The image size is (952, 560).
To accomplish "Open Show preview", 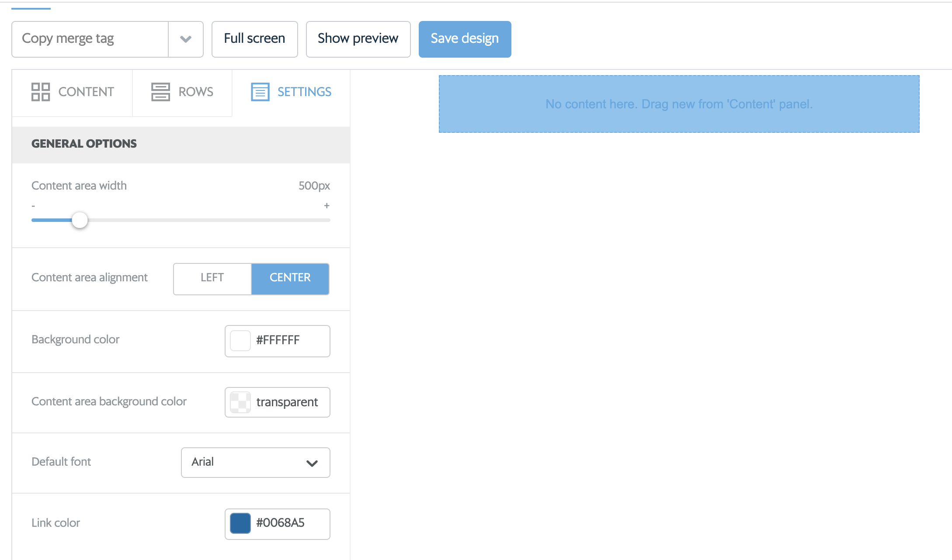I will coord(358,39).
